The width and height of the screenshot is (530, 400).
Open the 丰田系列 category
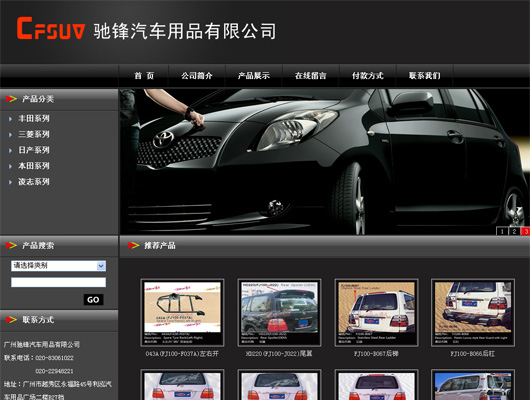[34, 118]
